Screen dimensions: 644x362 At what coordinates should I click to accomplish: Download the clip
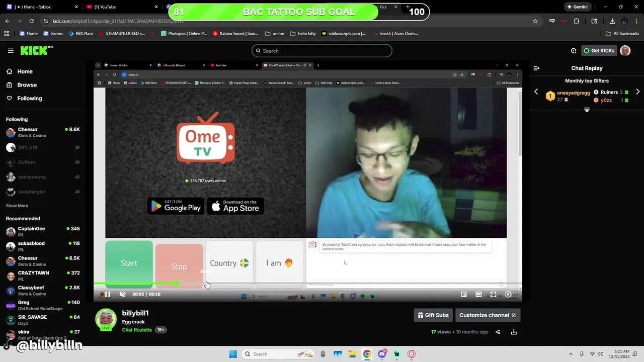[514, 332]
